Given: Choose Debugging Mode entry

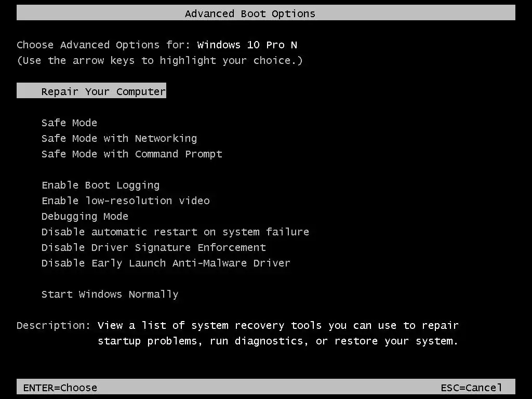Looking at the screenshot, I should [x=85, y=216].
